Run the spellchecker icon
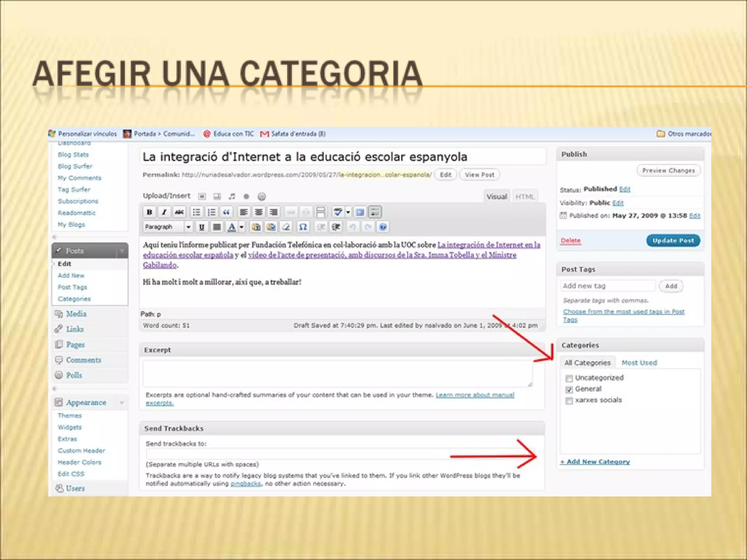 pos(338,212)
